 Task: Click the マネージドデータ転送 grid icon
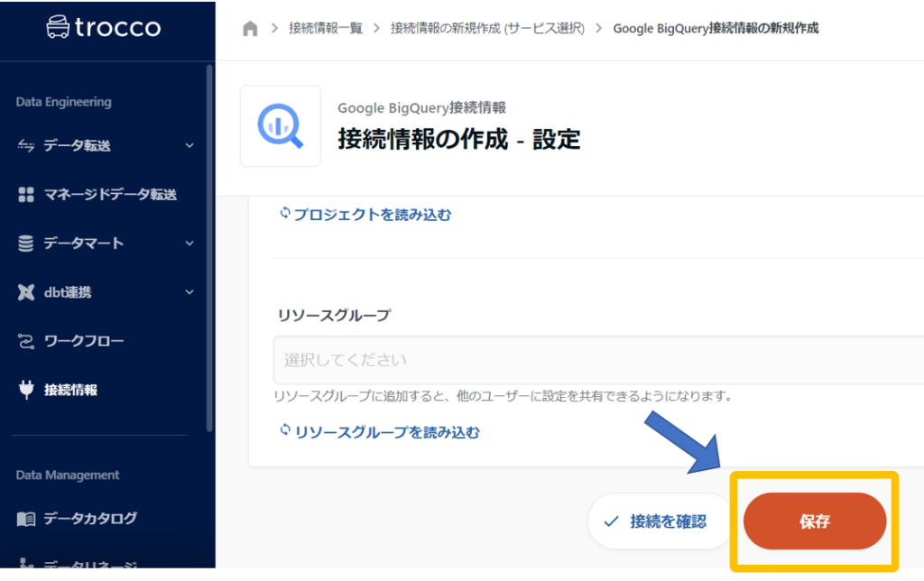tap(26, 195)
